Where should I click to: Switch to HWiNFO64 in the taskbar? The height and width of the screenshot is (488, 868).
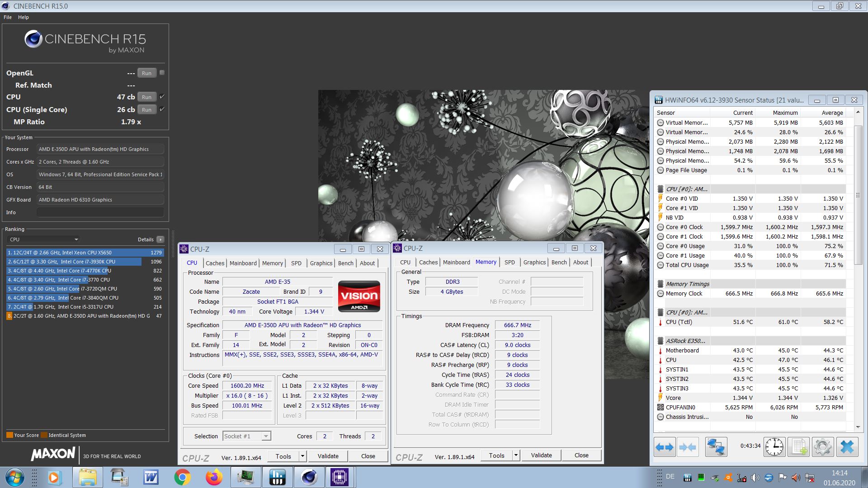coord(277,478)
